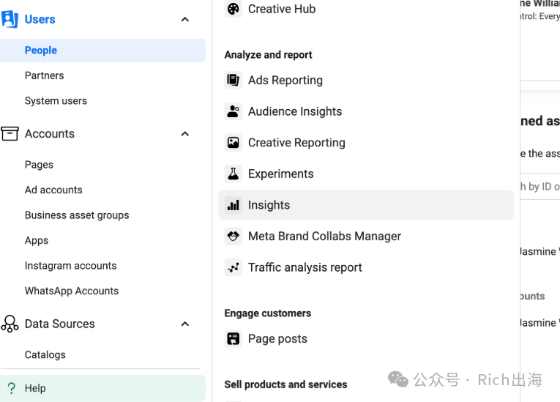
Task: Open Catalogs under Data Sources
Action: 45,355
